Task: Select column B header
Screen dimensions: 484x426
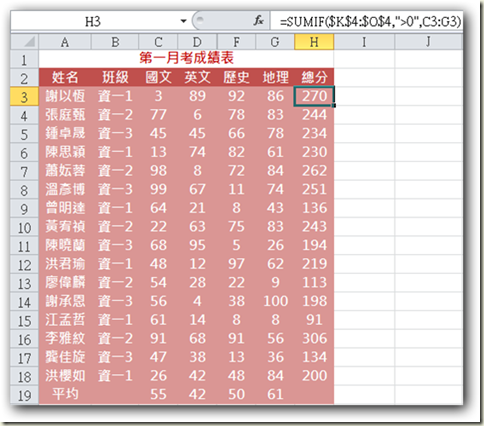Action: 115,42
